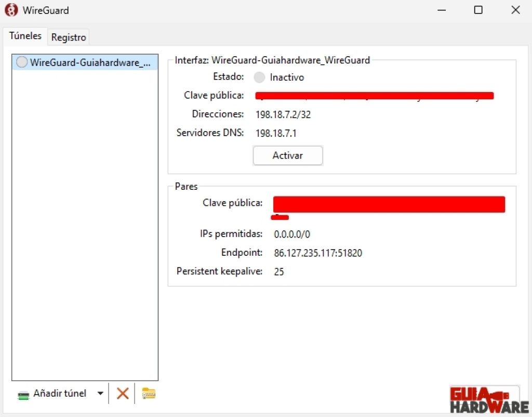The width and height of the screenshot is (532, 417).
Task: Click the Persistent keepalive value 25
Action: point(279,271)
